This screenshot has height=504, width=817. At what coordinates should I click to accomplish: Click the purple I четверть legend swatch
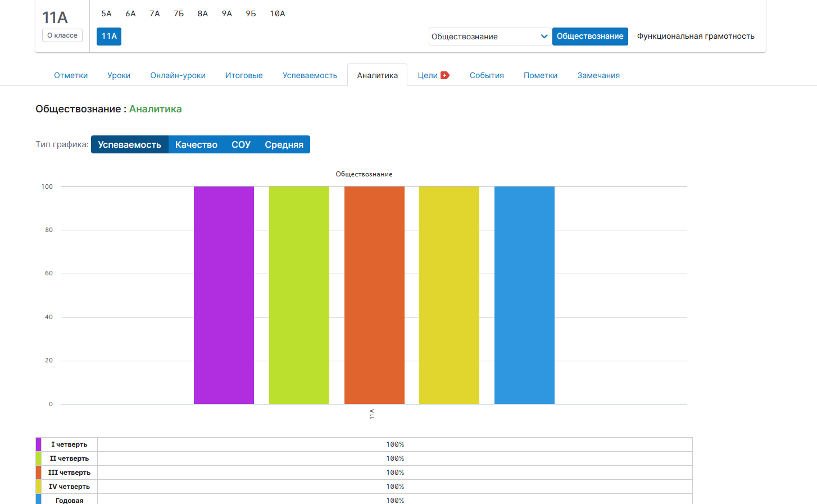pyautogui.click(x=38, y=444)
